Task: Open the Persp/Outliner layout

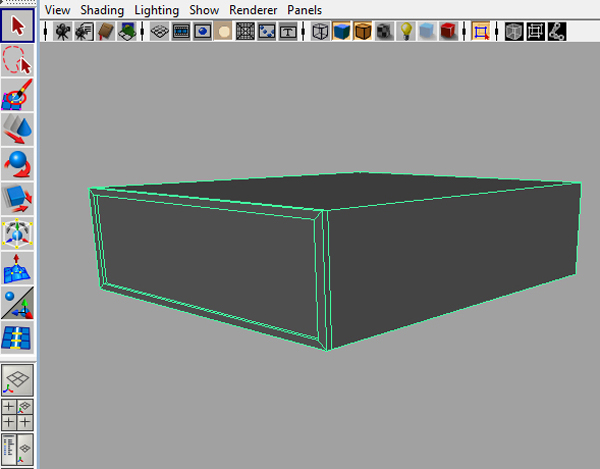Action: pos(18,449)
